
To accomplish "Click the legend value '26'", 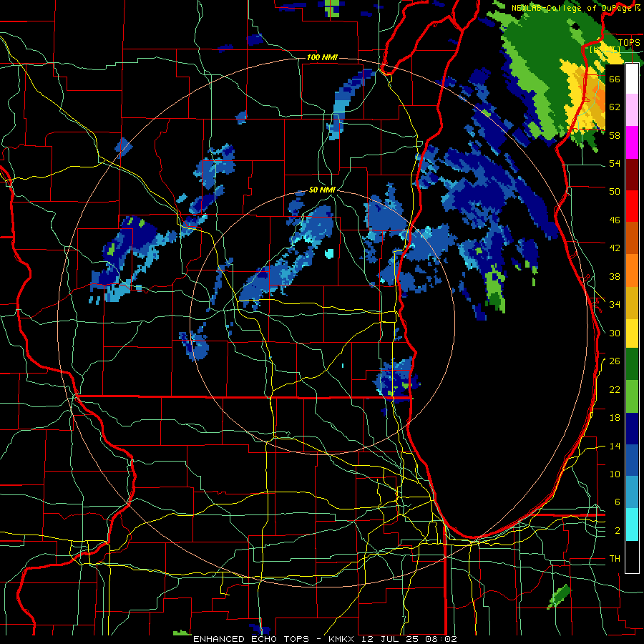I will [615, 361].
